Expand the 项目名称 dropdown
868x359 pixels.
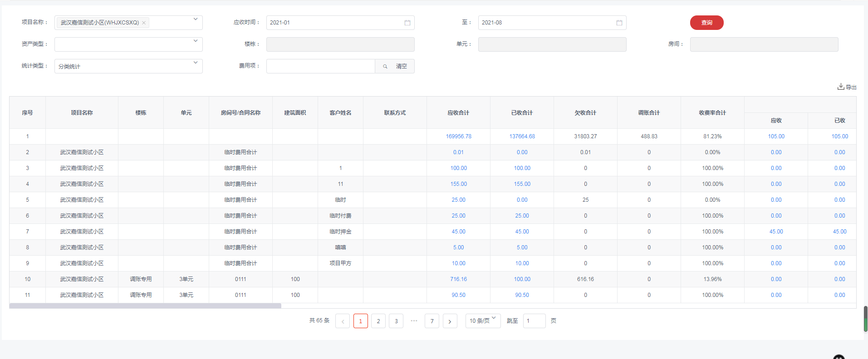pos(196,19)
